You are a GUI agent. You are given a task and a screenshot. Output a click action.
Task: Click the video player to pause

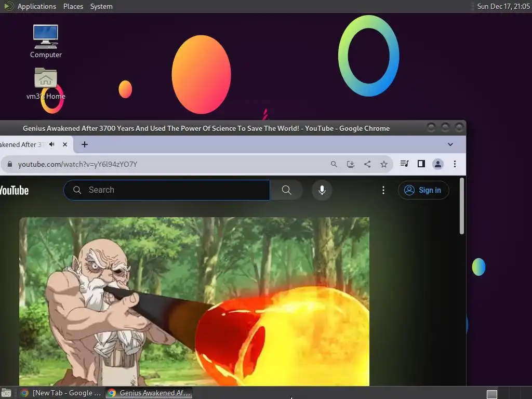tap(194, 301)
